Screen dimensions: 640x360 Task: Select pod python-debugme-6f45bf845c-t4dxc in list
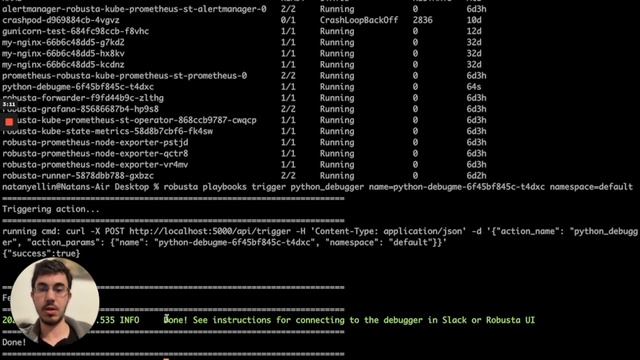coord(78,87)
